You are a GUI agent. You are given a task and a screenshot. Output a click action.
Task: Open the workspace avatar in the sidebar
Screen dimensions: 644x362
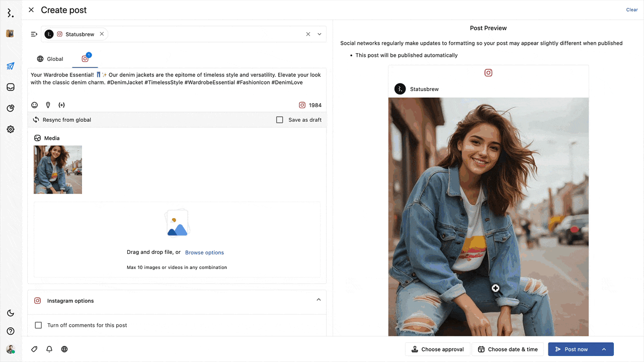pos(10,34)
